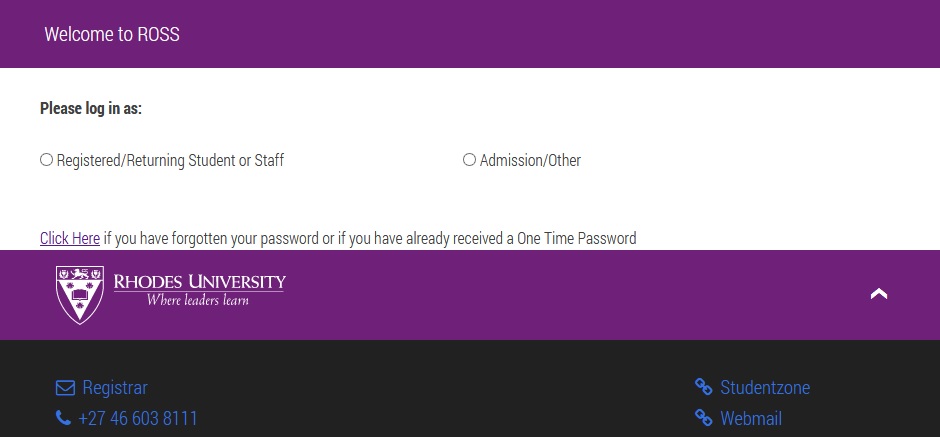
Task: Click the Rhodes University shield crest
Action: [x=80, y=294]
